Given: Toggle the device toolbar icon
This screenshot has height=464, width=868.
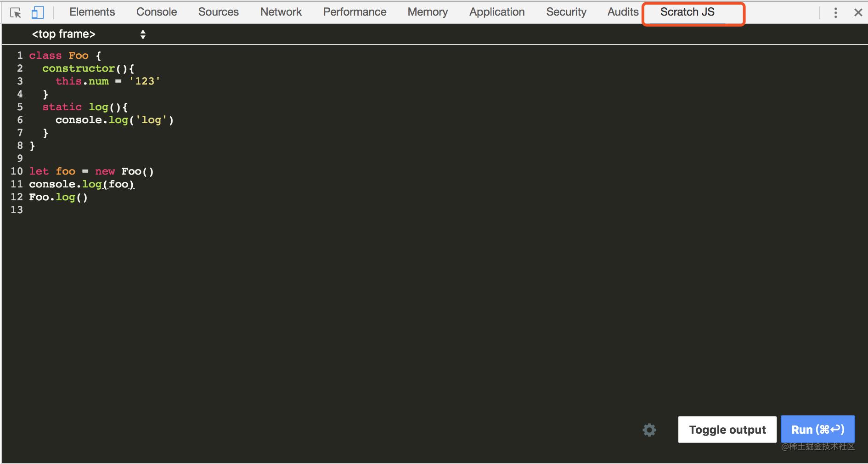Looking at the screenshot, I should pyautogui.click(x=38, y=12).
